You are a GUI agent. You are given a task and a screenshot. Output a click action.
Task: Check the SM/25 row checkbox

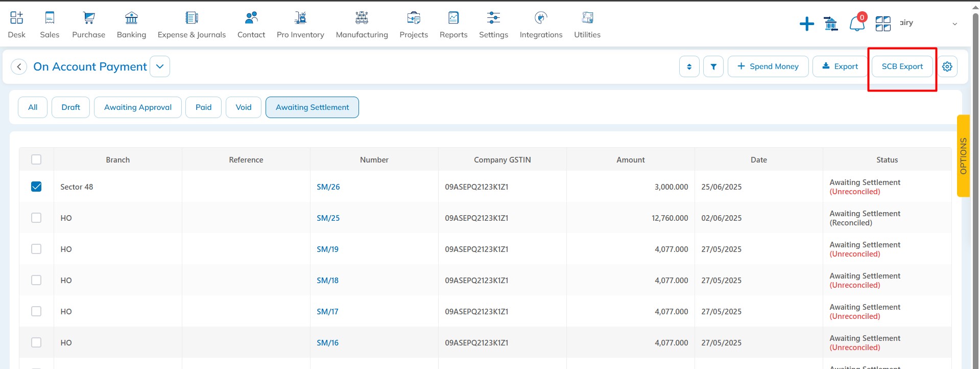36,218
